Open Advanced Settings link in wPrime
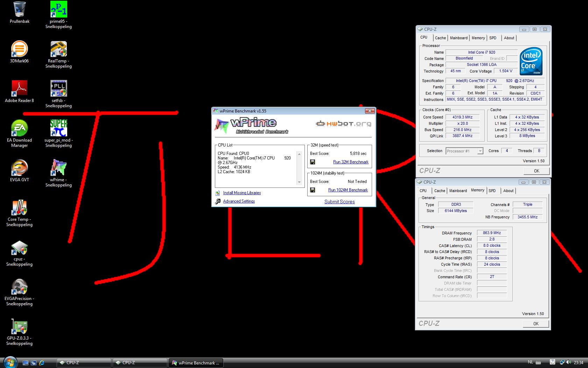Viewport: 588px width, 368px height. pyautogui.click(x=239, y=201)
